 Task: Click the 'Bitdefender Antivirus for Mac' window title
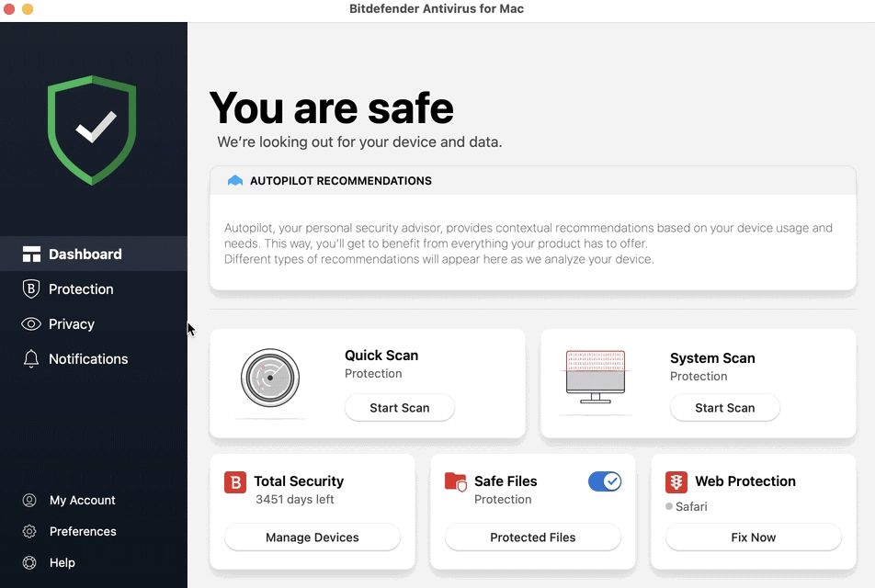[x=437, y=9]
